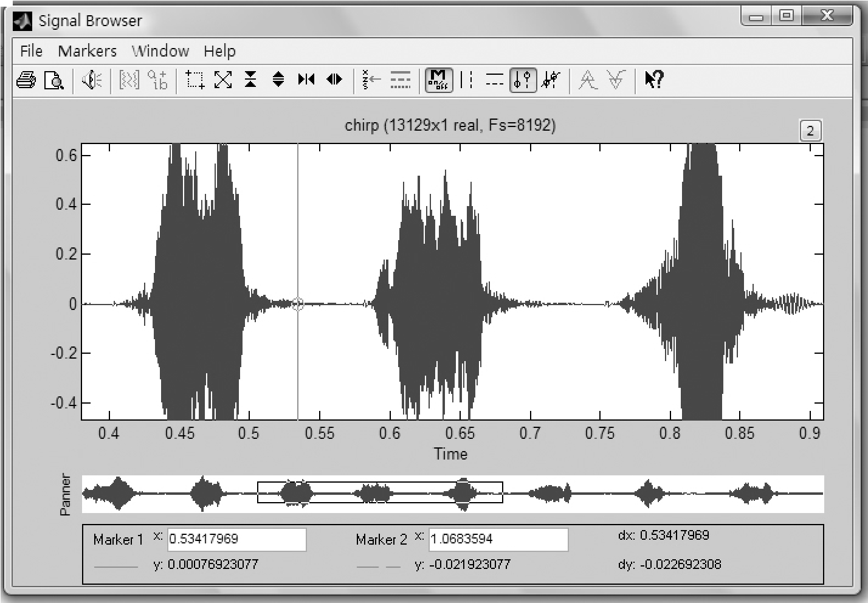Open Line Properties from the toolbar
Image resolution: width=868 pixels, height=603 pixels.
[x=400, y=80]
